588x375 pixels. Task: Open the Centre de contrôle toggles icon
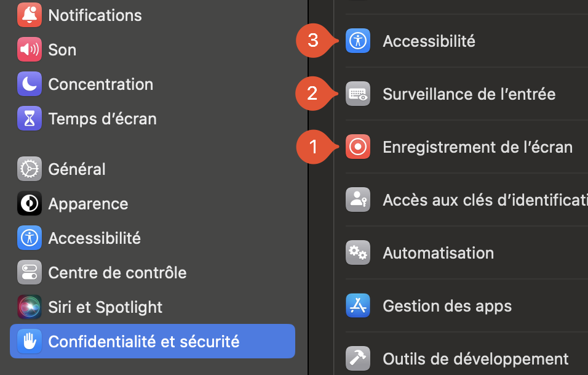pyautogui.click(x=30, y=273)
